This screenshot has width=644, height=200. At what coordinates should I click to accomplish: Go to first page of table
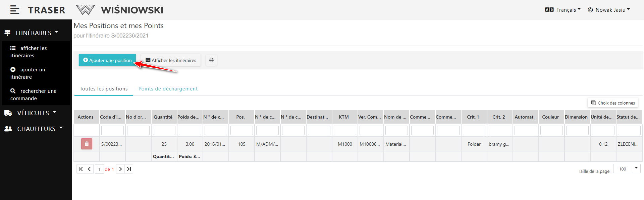click(x=80, y=169)
